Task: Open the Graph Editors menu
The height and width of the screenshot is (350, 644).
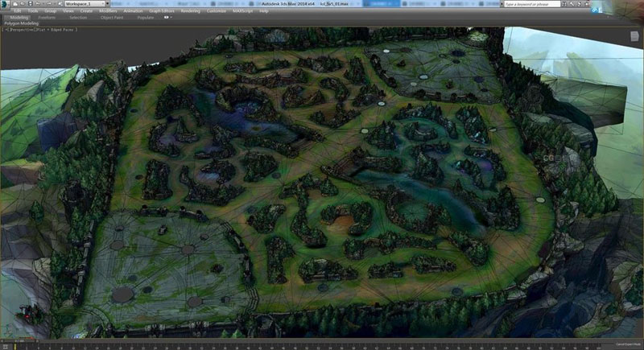Action: 162,11
